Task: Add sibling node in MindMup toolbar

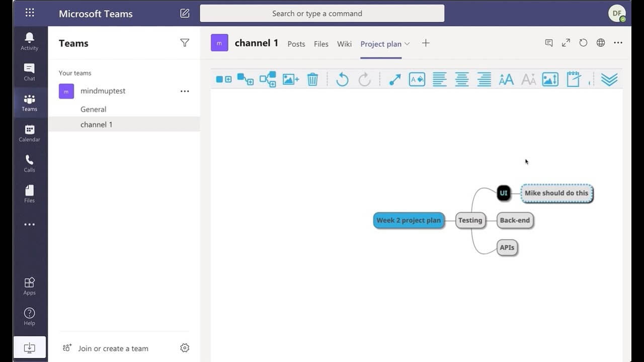Action: coord(223,79)
